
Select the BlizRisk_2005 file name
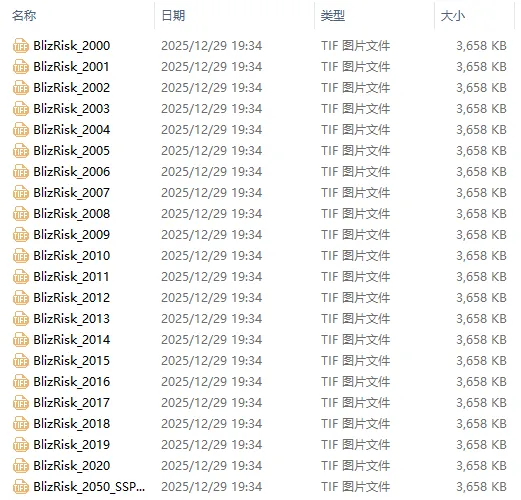pyautogui.click(x=71, y=151)
